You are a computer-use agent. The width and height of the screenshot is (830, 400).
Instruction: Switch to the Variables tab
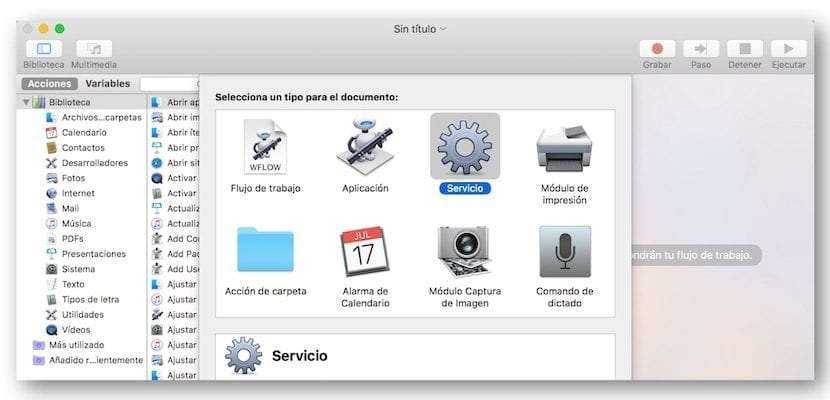(107, 84)
